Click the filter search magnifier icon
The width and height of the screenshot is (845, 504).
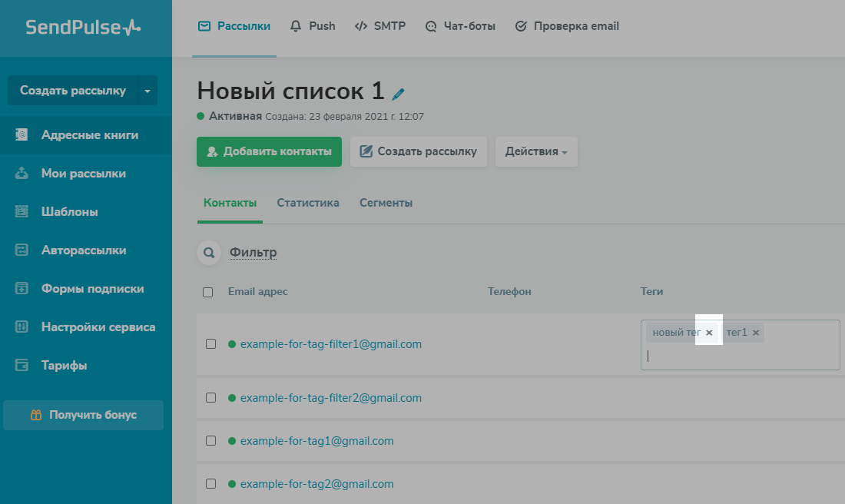coord(208,253)
